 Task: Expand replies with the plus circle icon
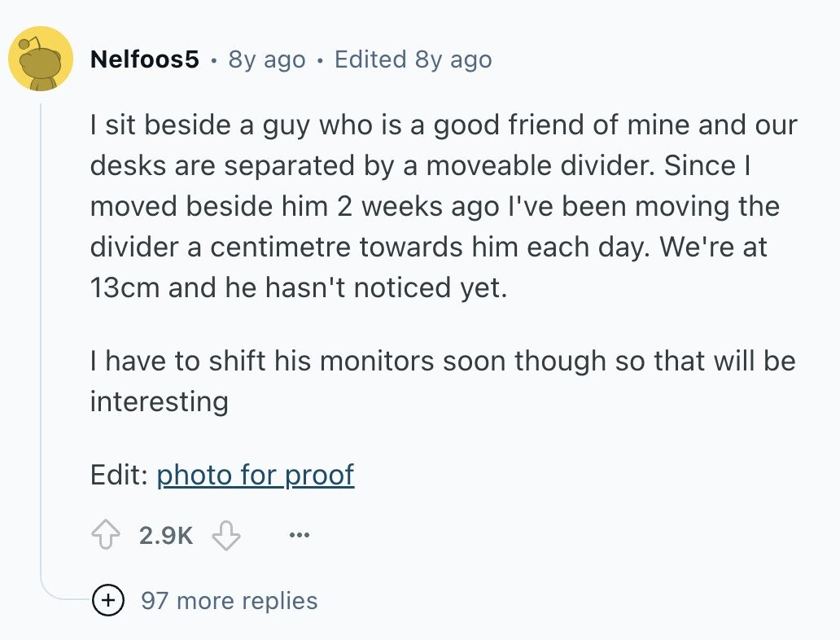[106, 601]
